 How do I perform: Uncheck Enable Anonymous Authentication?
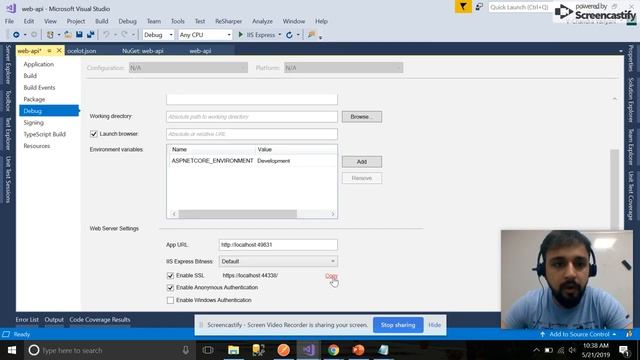point(170,288)
